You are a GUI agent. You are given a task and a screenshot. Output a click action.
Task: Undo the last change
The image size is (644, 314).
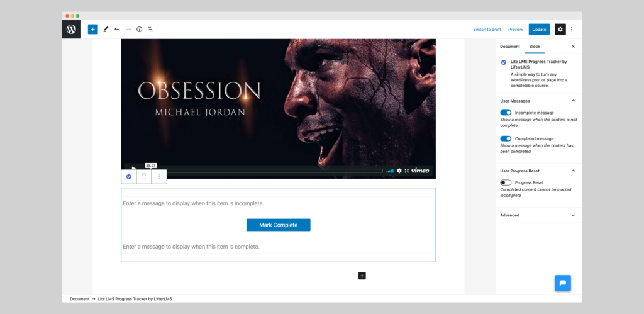pyautogui.click(x=117, y=29)
